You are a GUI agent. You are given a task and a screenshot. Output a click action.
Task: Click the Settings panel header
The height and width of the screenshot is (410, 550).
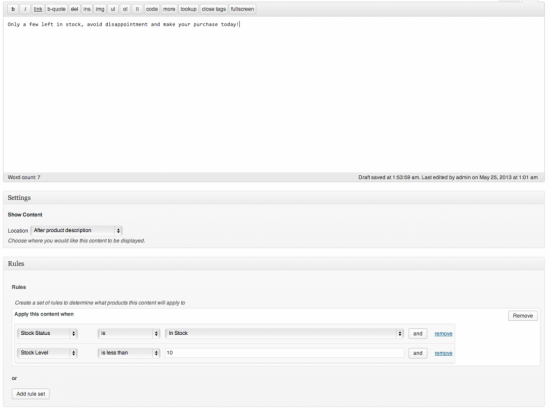pyautogui.click(x=274, y=198)
